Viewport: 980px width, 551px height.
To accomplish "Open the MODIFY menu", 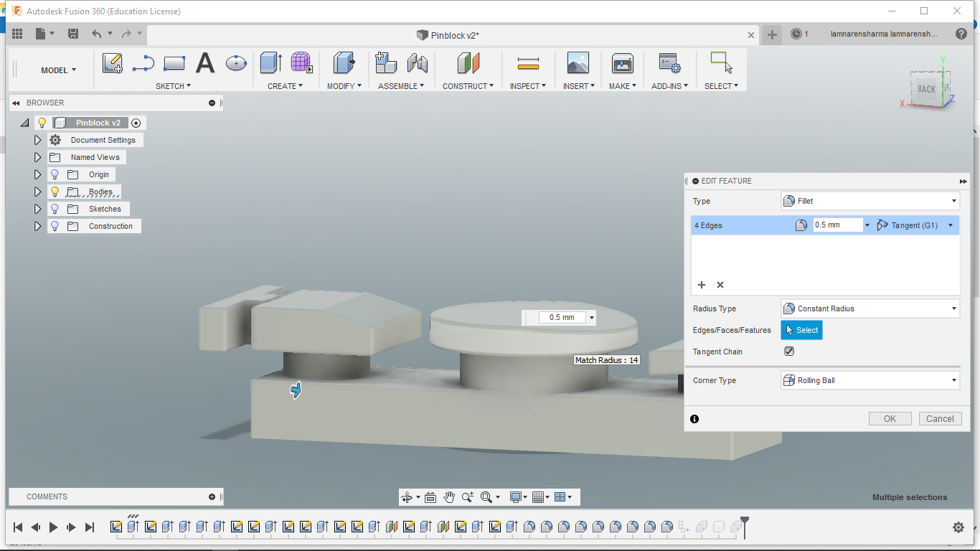I will click(344, 86).
